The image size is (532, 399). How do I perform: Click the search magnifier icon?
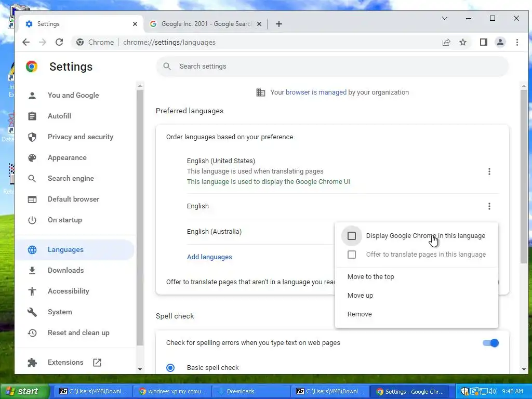(x=167, y=66)
